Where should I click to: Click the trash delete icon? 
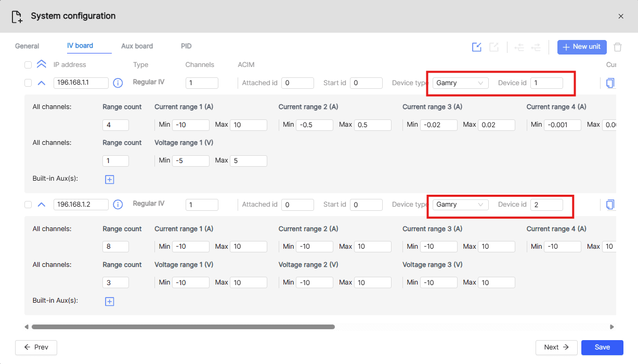pos(617,47)
